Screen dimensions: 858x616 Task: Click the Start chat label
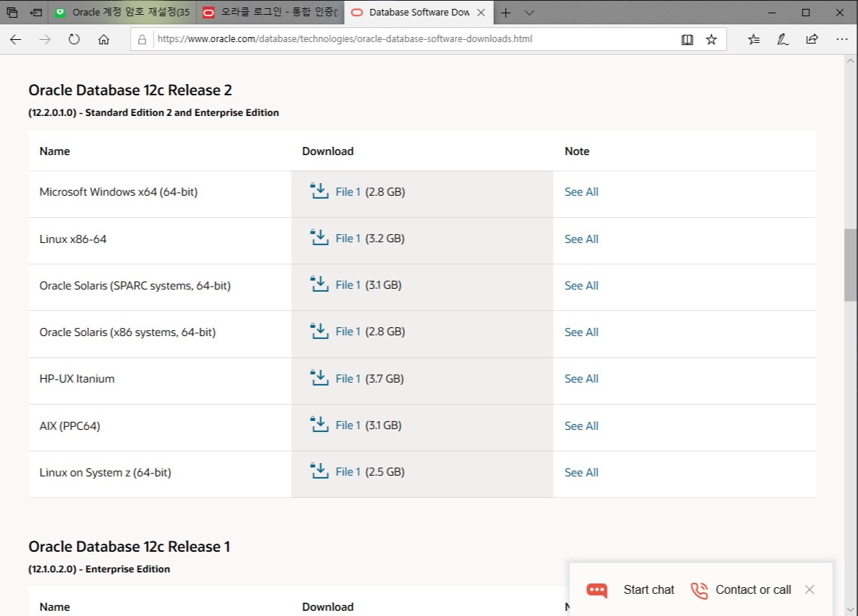tap(649, 589)
